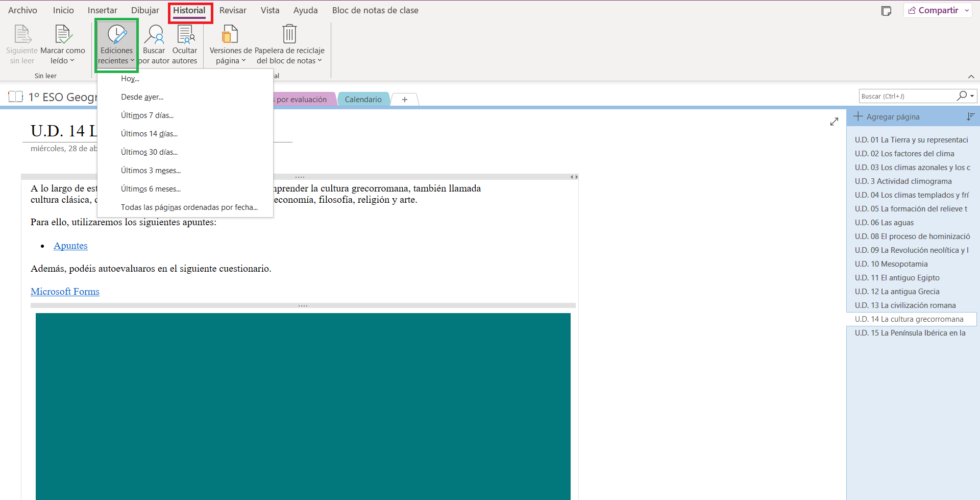980x500 pixels.
Task: Switch to the Inicio tab
Action: pyautogui.click(x=63, y=10)
